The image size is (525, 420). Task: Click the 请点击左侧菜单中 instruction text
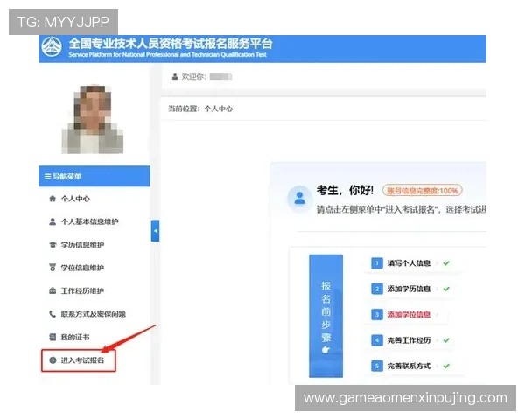click(x=402, y=210)
